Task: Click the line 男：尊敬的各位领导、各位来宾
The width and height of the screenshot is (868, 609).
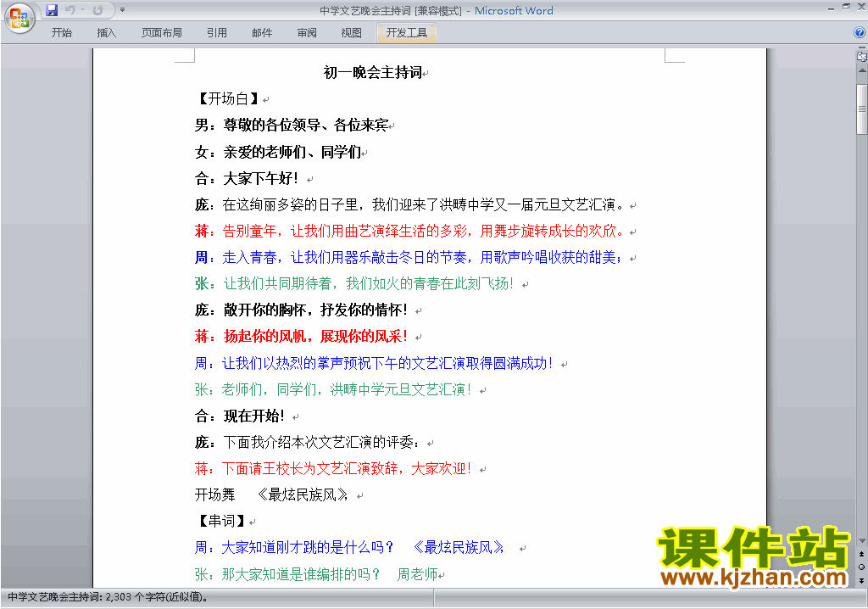Action: coord(292,126)
